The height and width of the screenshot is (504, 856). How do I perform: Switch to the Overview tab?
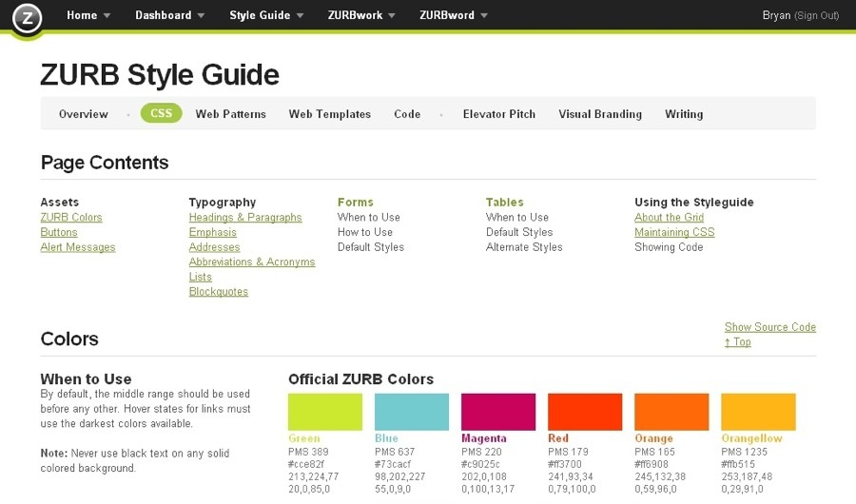pyautogui.click(x=84, y=114)
